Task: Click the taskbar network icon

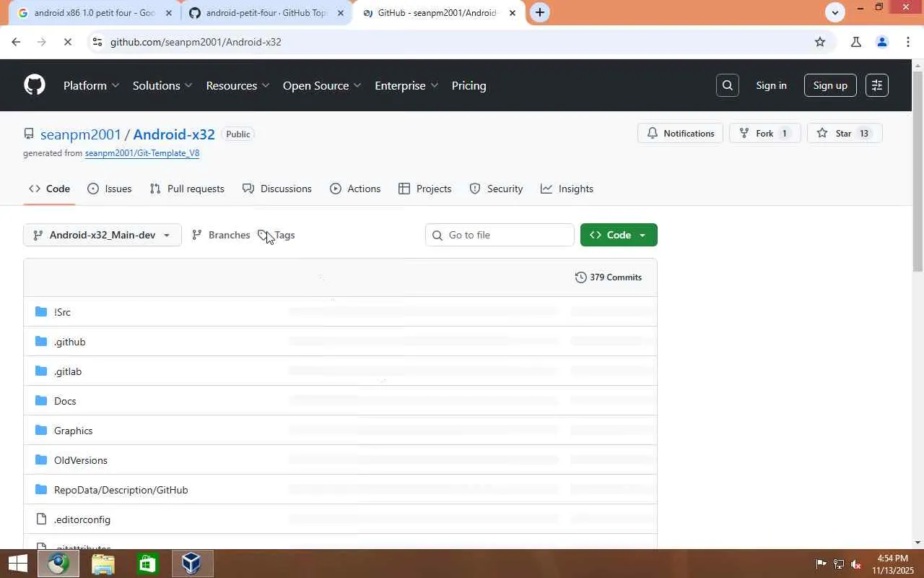Action: (x=838, y=564)
